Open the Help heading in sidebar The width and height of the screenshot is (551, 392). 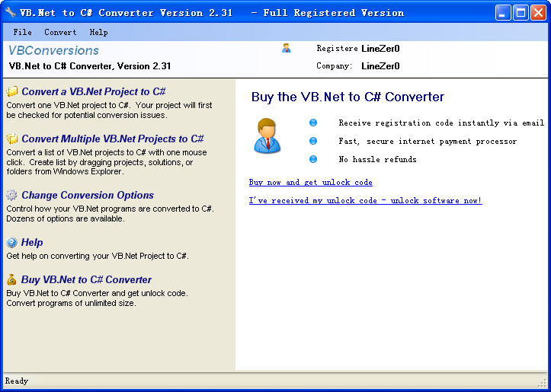[32, 243]
